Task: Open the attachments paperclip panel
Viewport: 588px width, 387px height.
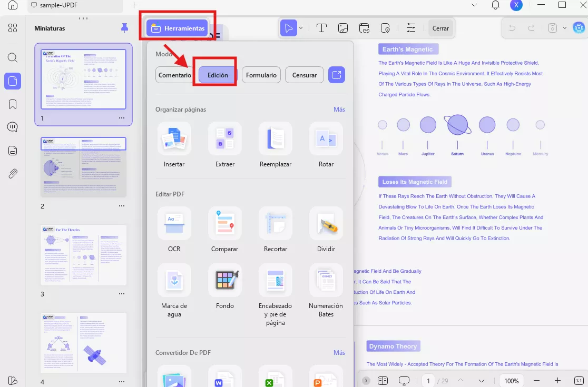Action: (x=12, y=174)
